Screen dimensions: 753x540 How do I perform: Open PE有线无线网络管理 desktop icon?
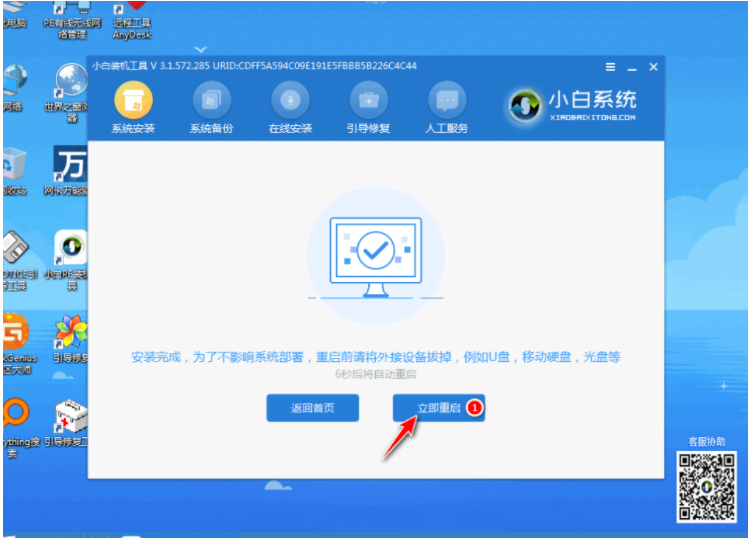point(72,20)
